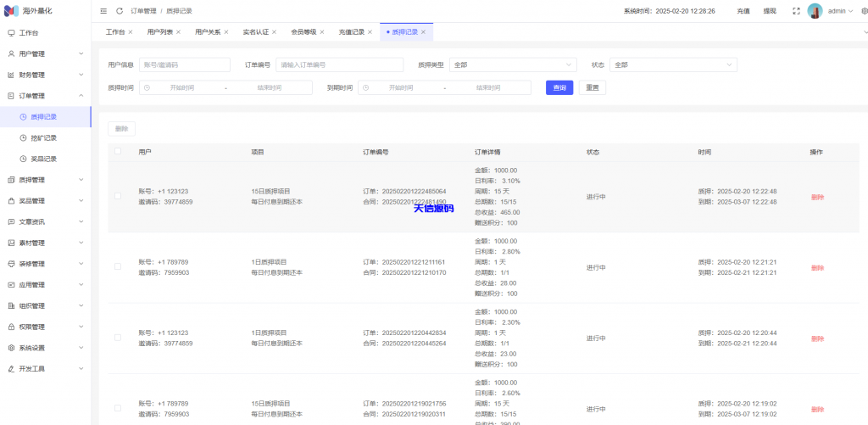Toggle the fullscreen icon
Viewport: 868px width, 425px height.
[797, 11]
